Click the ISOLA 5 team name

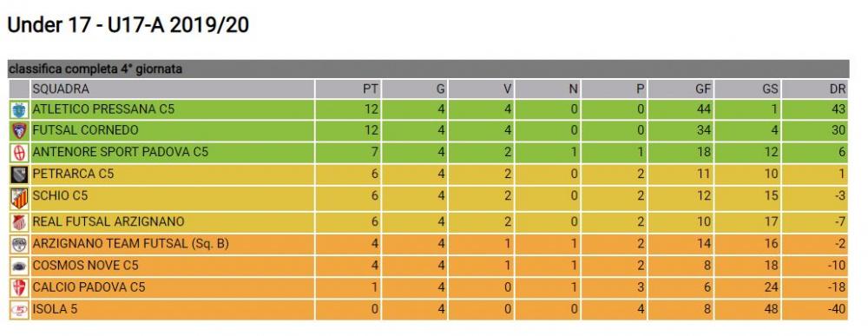(x=55, y=309)
